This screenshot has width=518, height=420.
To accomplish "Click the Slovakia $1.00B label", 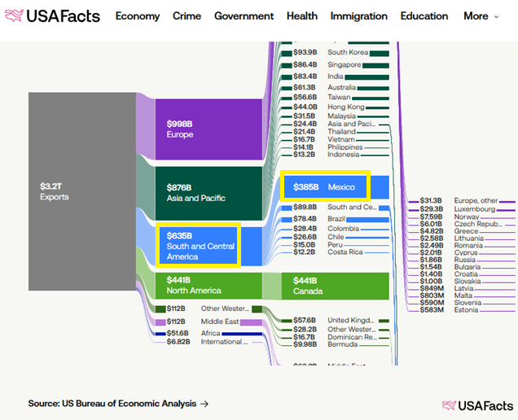I will (450, 282).
